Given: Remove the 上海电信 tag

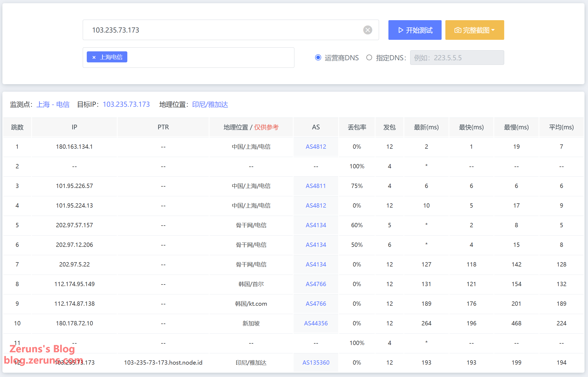Looking at the screenshot, I should point(94,57).
